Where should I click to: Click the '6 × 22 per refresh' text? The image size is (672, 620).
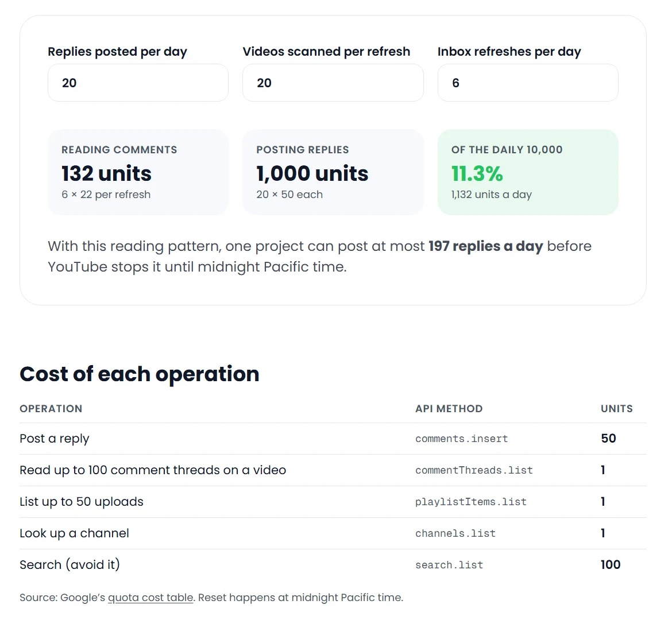coord(106,195)
